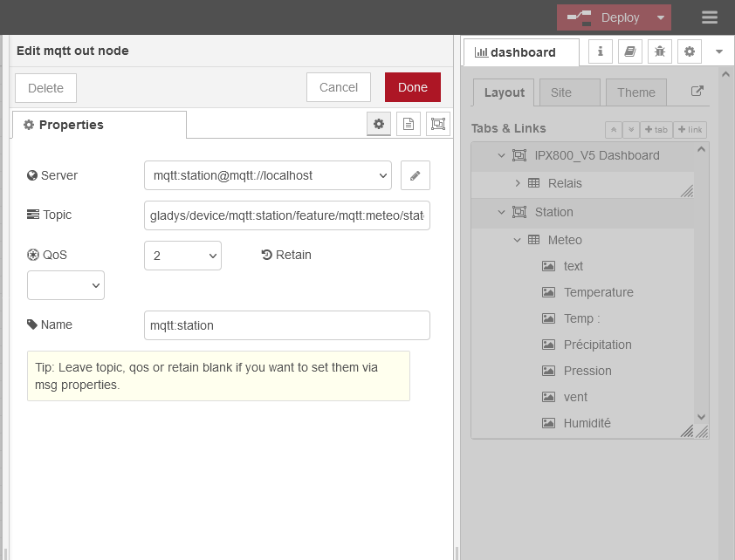Viewport: 735px width, 560px height.
Task: Switch to the Theme tab
Action: click(x=636, y=92)
